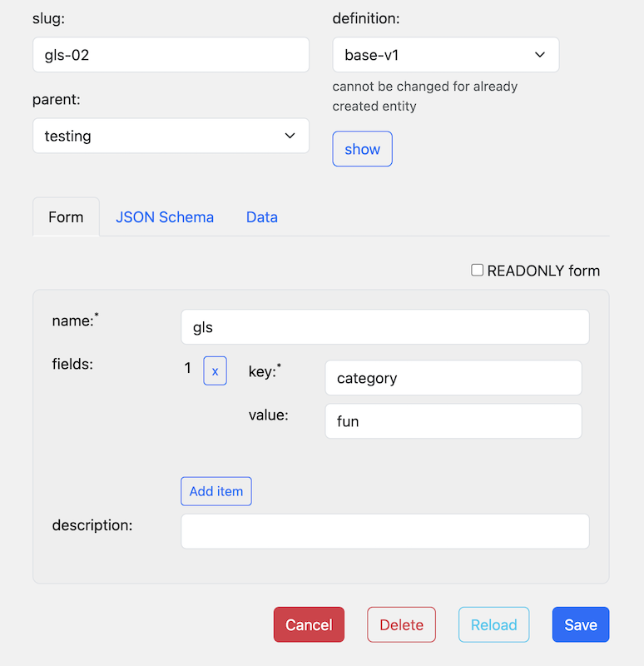Enable the READONLY form checkbox

pos(478,271)
